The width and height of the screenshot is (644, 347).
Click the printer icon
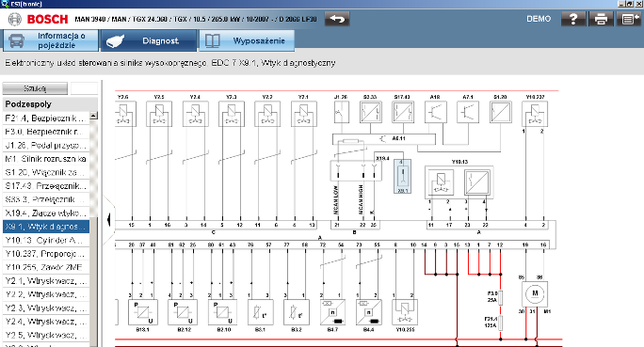click(x=601, y=19)
